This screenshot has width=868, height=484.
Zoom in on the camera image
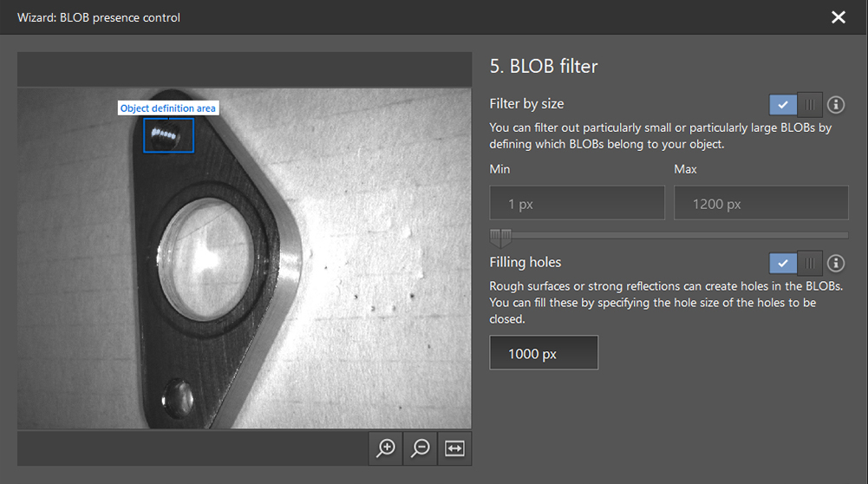386,448
